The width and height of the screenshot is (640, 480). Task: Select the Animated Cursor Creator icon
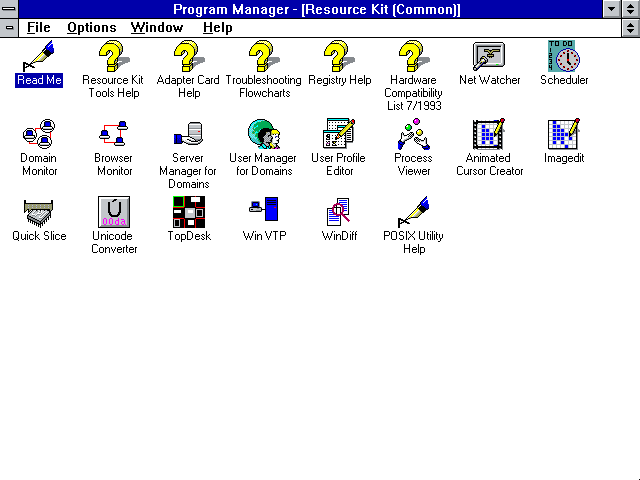489,133
